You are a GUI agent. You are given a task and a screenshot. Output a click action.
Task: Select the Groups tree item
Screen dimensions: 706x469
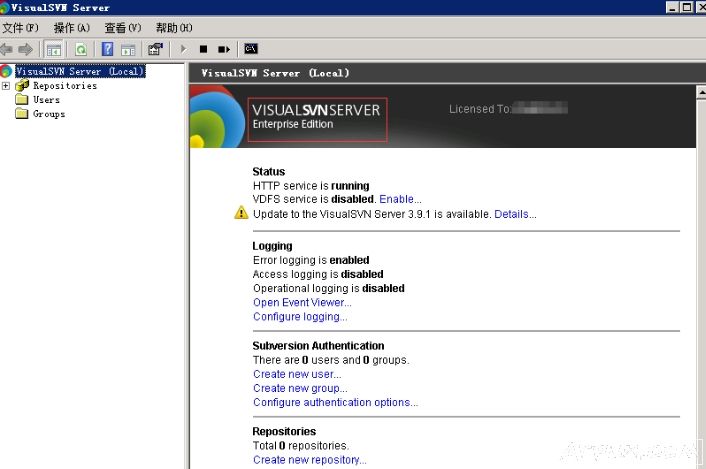coord(49,114)
